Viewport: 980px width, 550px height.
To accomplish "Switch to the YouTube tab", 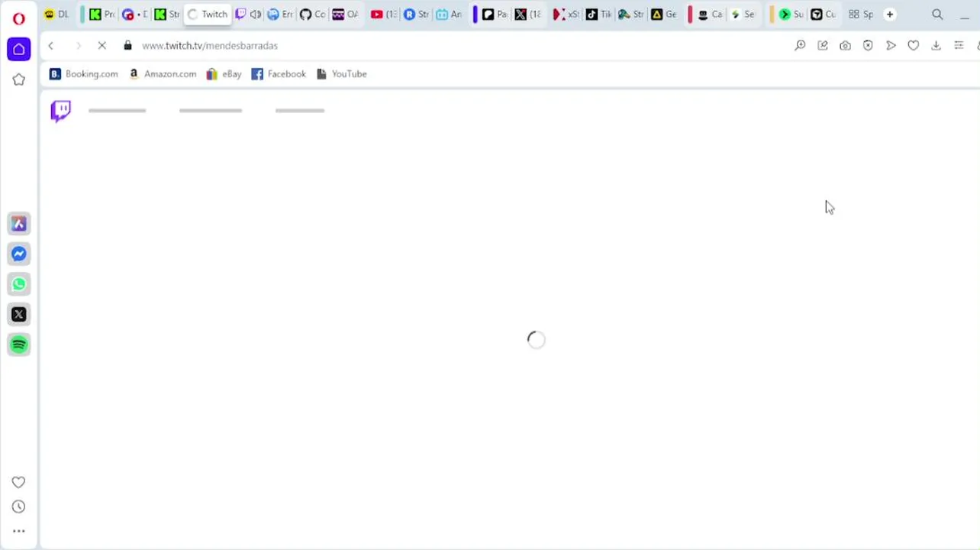I will [384, 15].
